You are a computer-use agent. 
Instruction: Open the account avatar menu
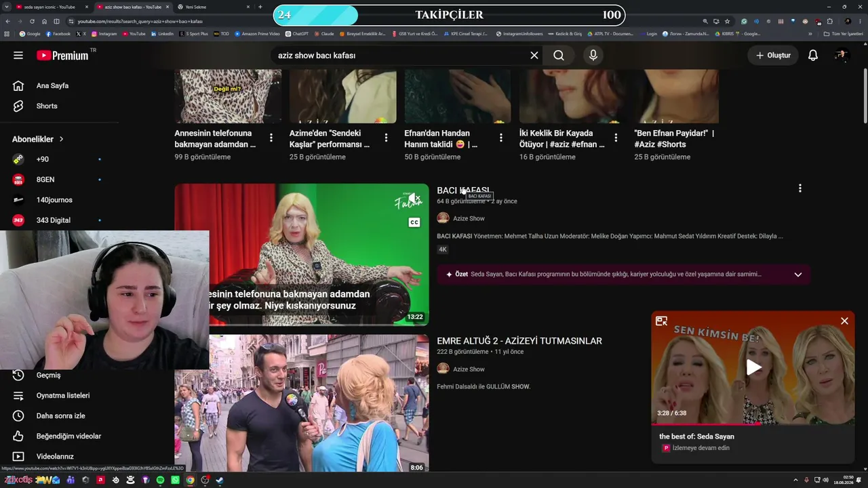click(842, 56)
